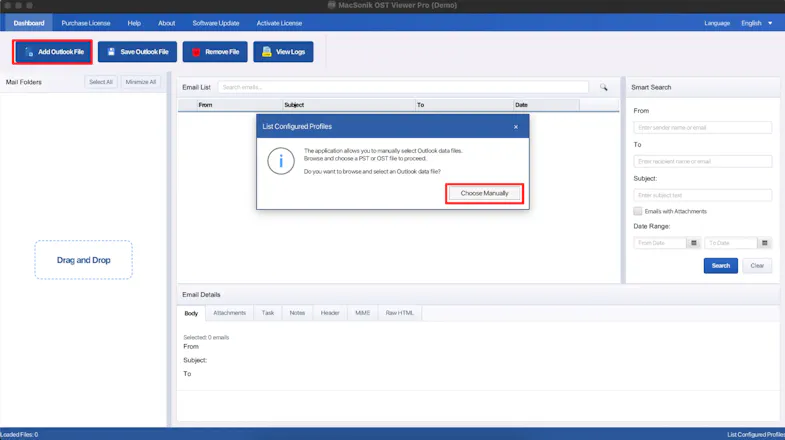Click the Clear button in Smart Search
This screenshot has height=440, width=785.
click(757, 266)
